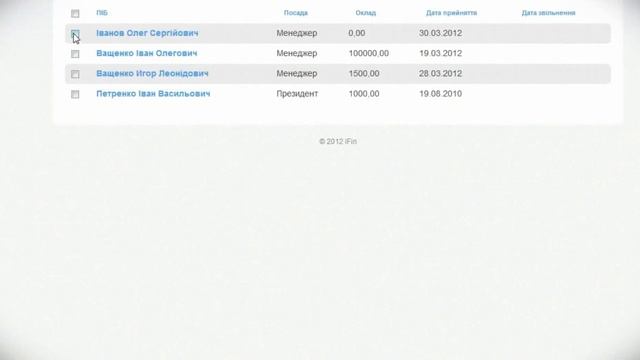
Task: Sort by the Оклад column header
Action: click(366, 13)
